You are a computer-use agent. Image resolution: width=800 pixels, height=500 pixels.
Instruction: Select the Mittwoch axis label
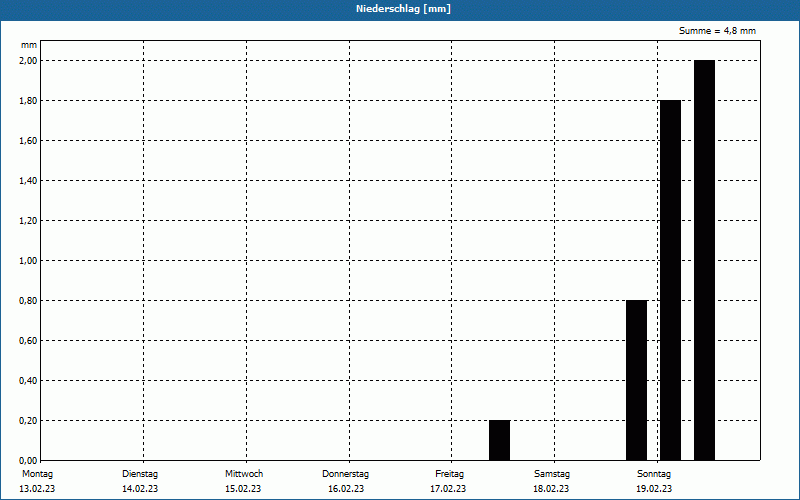click(244, 474)
